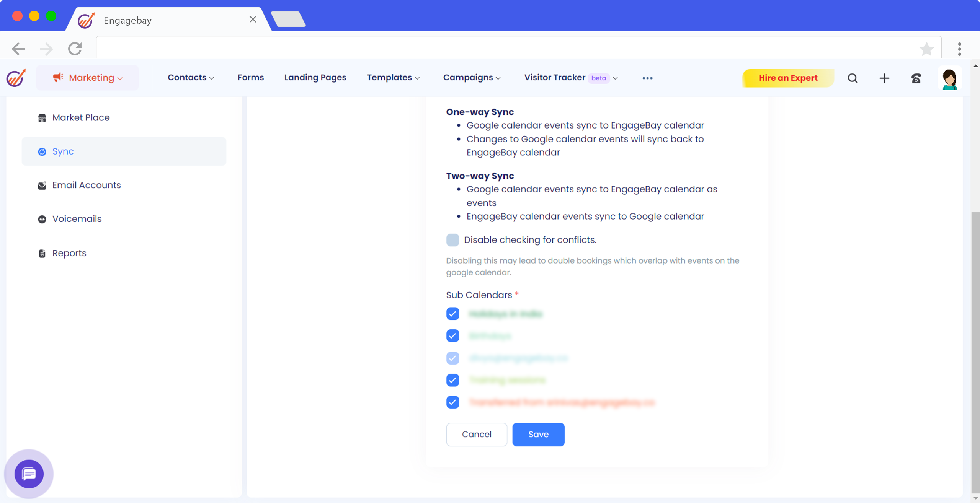Open a new browser tab

coord(288,19)
